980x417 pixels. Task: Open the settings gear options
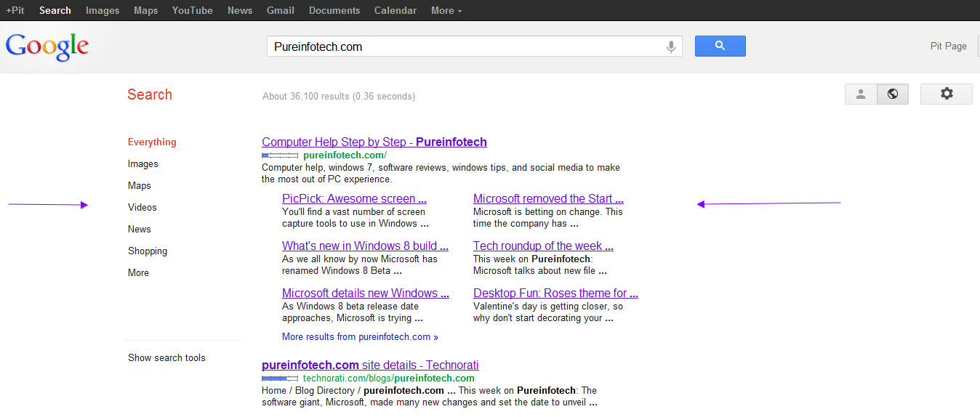point(946,94)
